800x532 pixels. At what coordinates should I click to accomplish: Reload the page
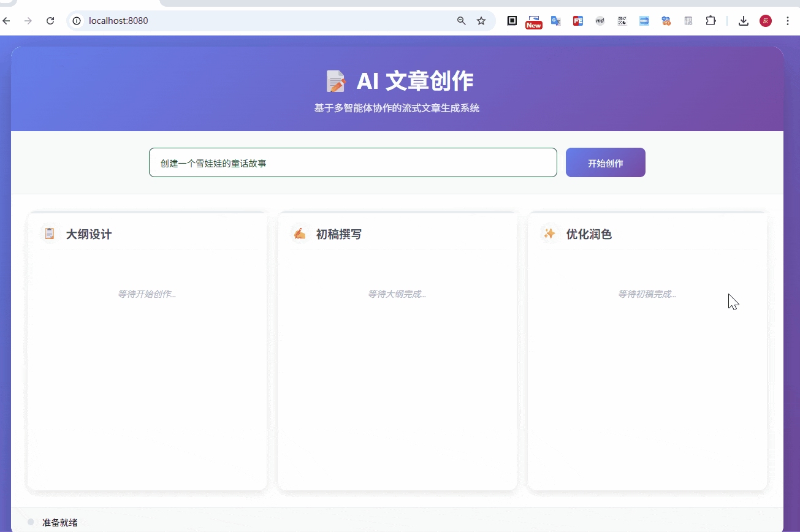click(50, 21)
